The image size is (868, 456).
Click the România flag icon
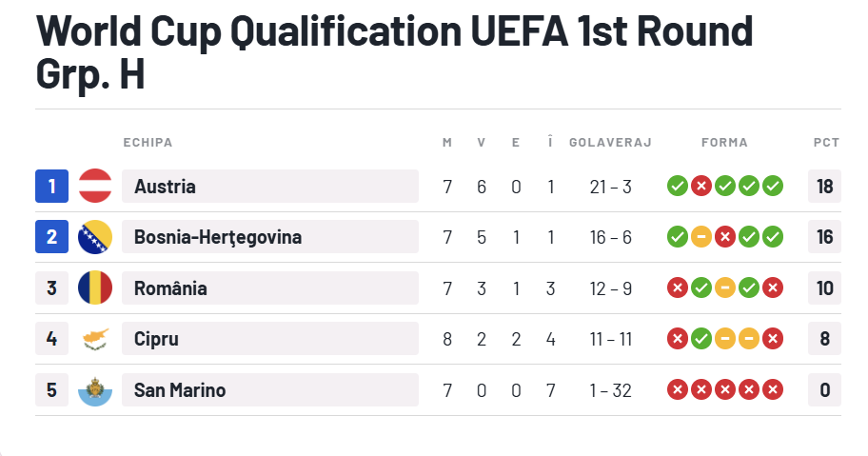pyautogui.click(x=95, y=287)
